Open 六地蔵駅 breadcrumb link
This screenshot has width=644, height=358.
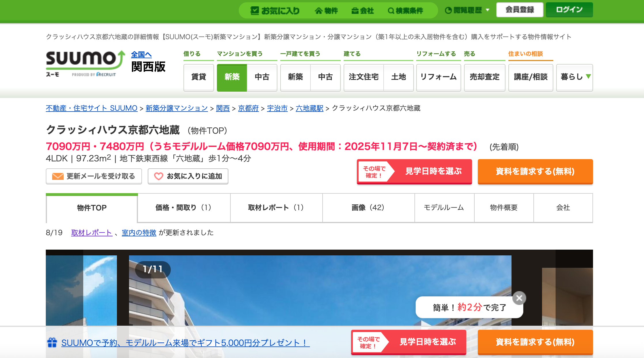(x=310, y=108)
